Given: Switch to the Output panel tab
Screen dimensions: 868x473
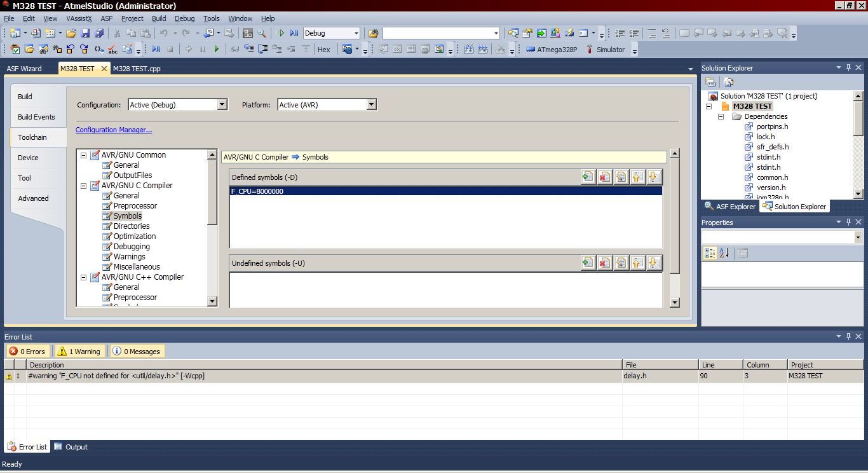Looking at the screenshot, I should 71,447.
